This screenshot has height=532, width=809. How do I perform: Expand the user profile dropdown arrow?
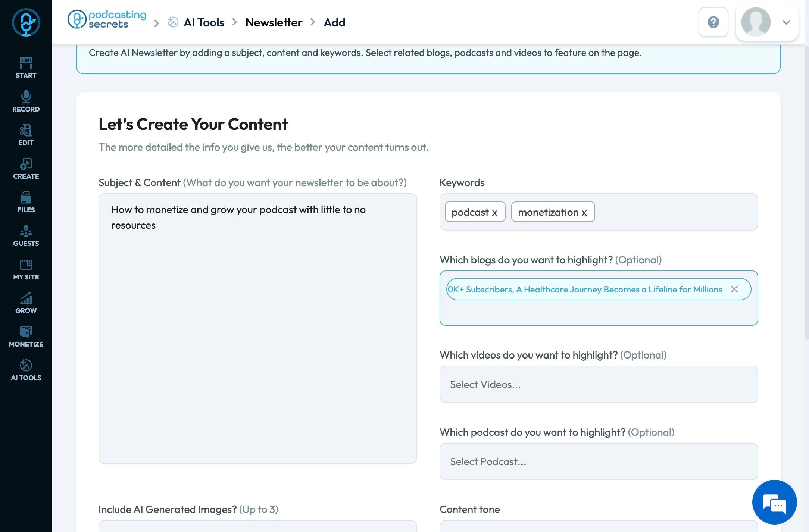click(786, 22)
